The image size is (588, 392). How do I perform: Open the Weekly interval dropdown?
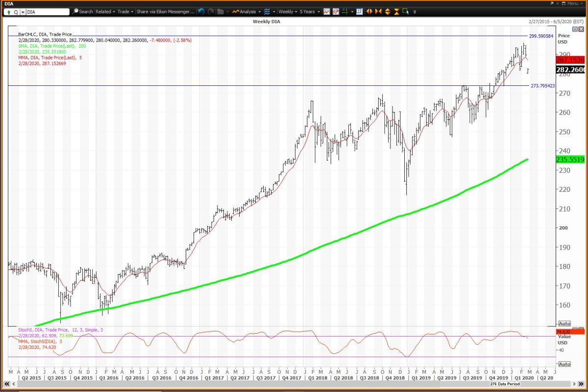pos(288,11)
